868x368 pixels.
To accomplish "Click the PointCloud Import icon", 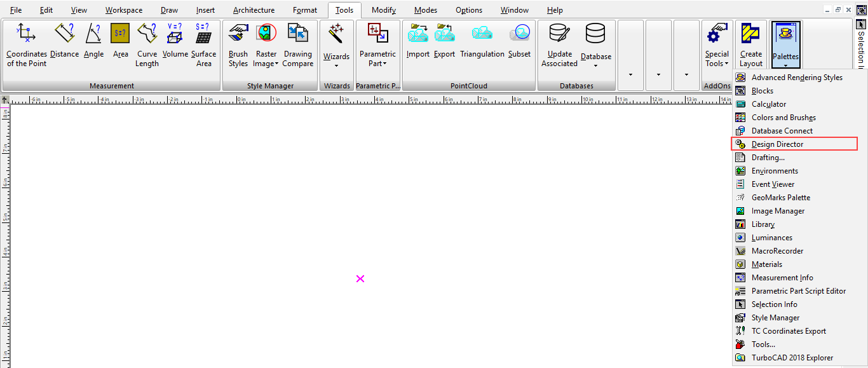I will pos(418,41).
